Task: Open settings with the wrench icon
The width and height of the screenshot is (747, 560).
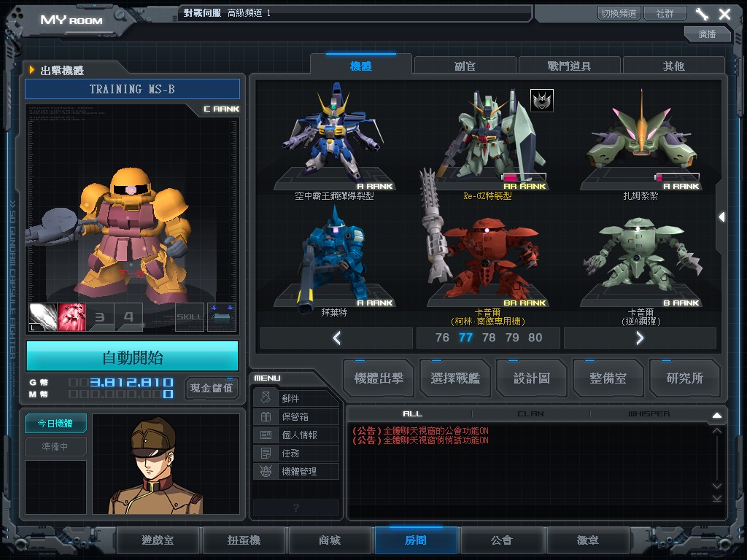Action: click(701, 14)
